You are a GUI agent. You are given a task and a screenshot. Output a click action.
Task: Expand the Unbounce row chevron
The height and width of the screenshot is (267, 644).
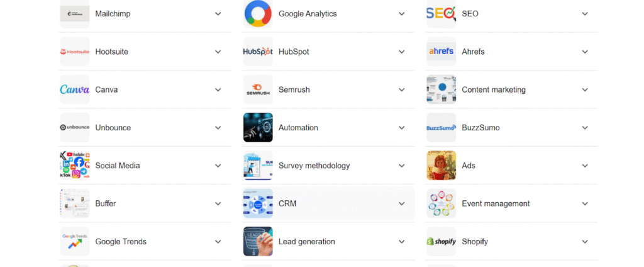click(x=218, y=127)
